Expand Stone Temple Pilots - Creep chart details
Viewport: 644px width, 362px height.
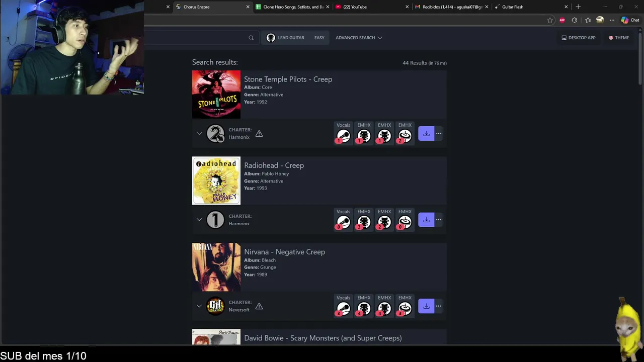point(199,133)
